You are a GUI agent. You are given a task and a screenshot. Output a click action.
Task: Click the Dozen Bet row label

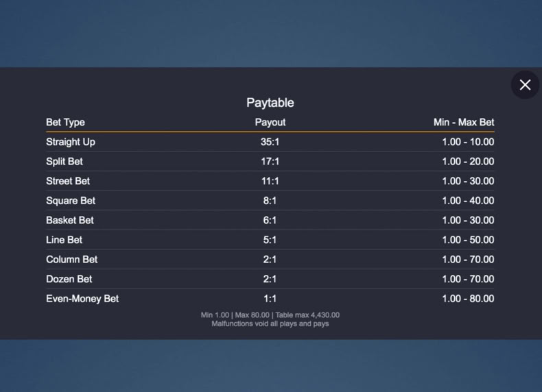(x=69, y=279)
